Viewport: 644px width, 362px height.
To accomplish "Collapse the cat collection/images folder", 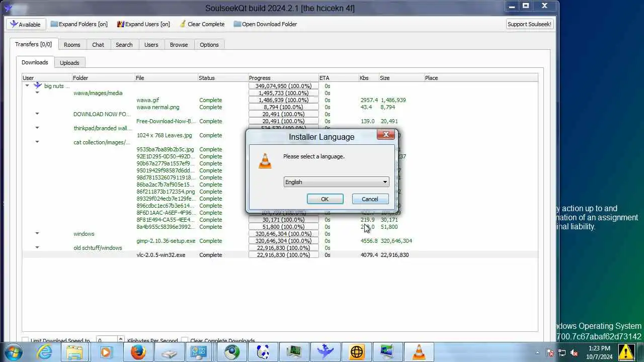I will point(37,142).
